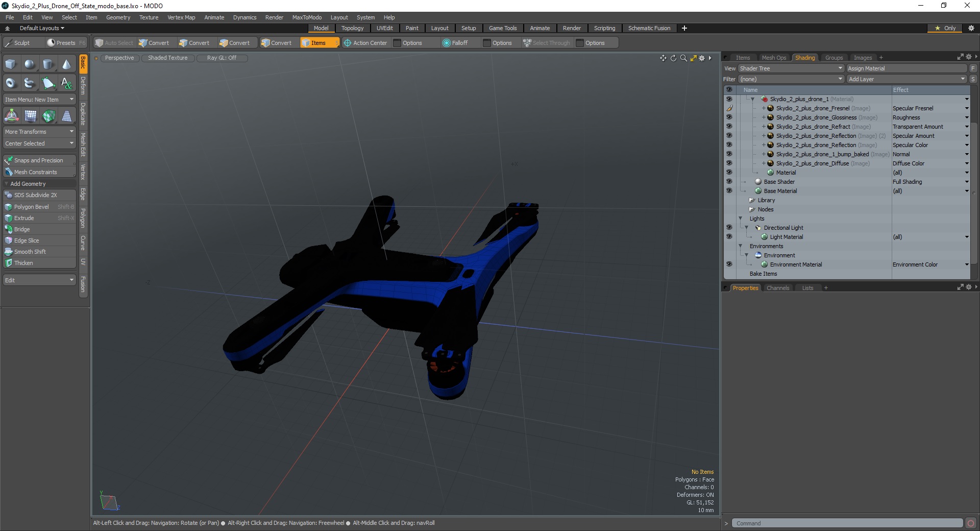Open the Filter (none) dropdown
980x531 pixels.
tap(791, 79)
